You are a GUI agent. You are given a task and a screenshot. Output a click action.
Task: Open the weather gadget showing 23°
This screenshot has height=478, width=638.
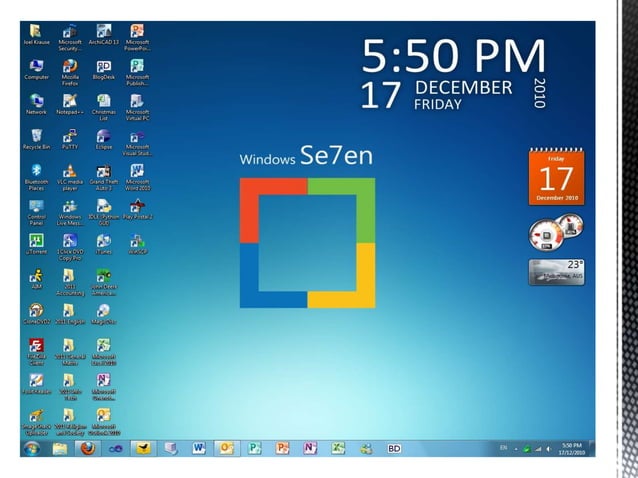[x=556, y=272]
